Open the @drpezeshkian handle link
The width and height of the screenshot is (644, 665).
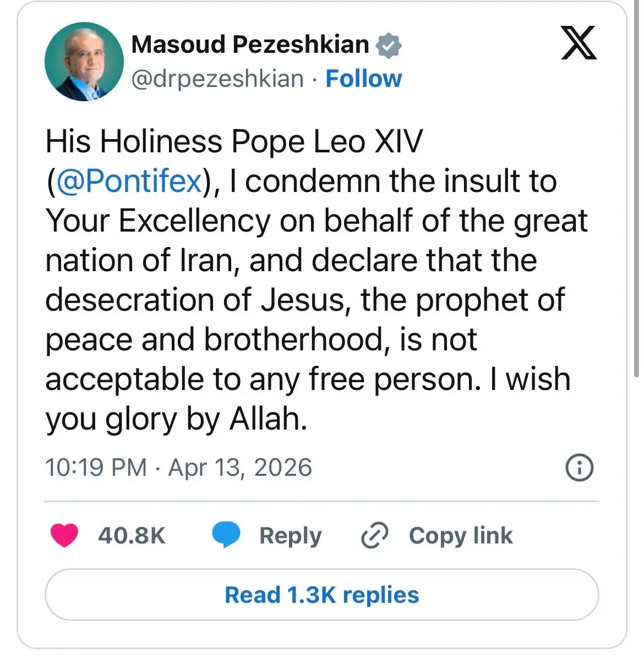[x=217, y=79]
